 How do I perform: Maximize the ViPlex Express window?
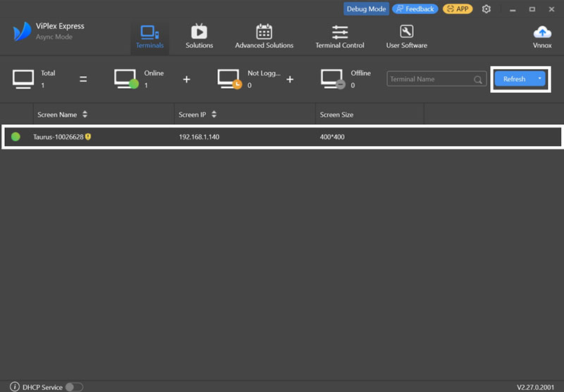pos(532,9)
